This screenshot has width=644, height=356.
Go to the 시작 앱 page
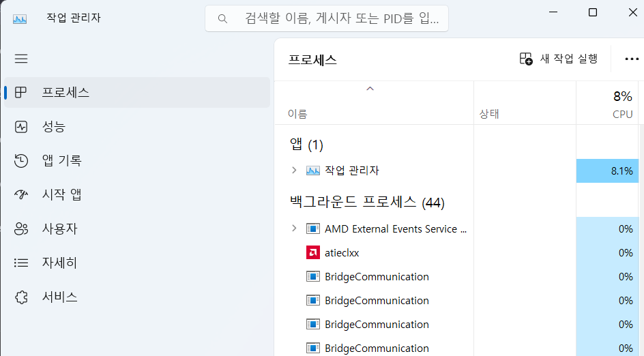tap(136, 194)
